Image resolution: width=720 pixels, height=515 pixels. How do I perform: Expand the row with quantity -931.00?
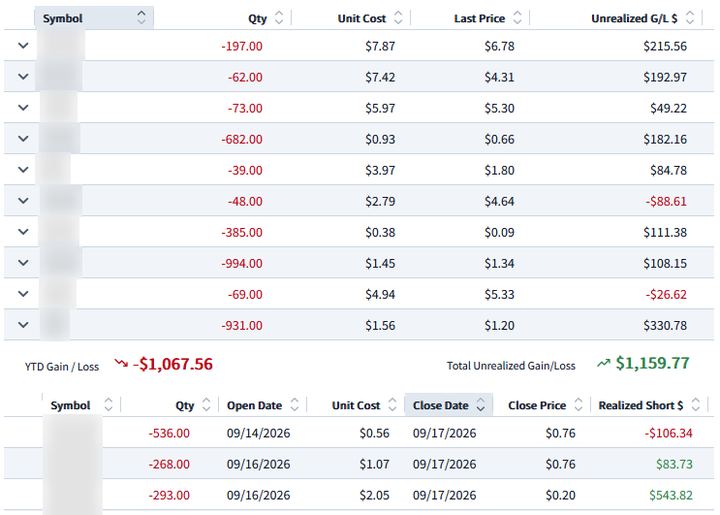pyautogui.click(x=23, y=325)
